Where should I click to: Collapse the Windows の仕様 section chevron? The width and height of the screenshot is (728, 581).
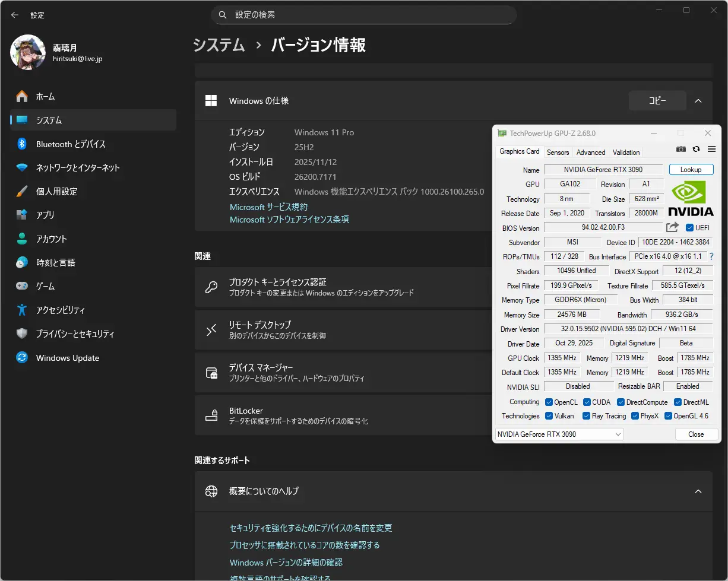(x=698, y=101)
